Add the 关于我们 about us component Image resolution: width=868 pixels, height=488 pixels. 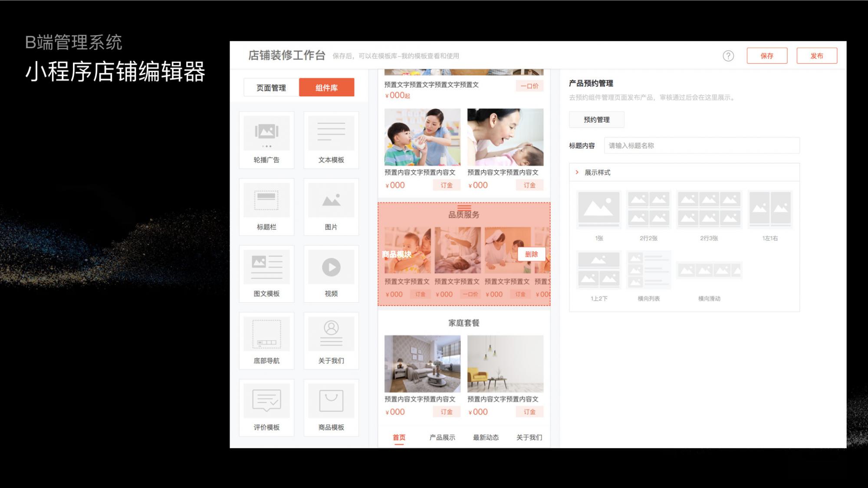331,340
